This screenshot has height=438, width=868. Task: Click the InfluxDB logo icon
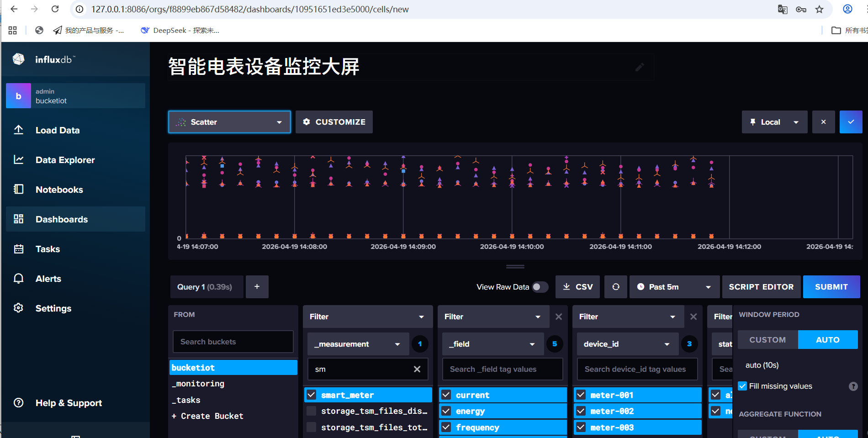point(19,59)
